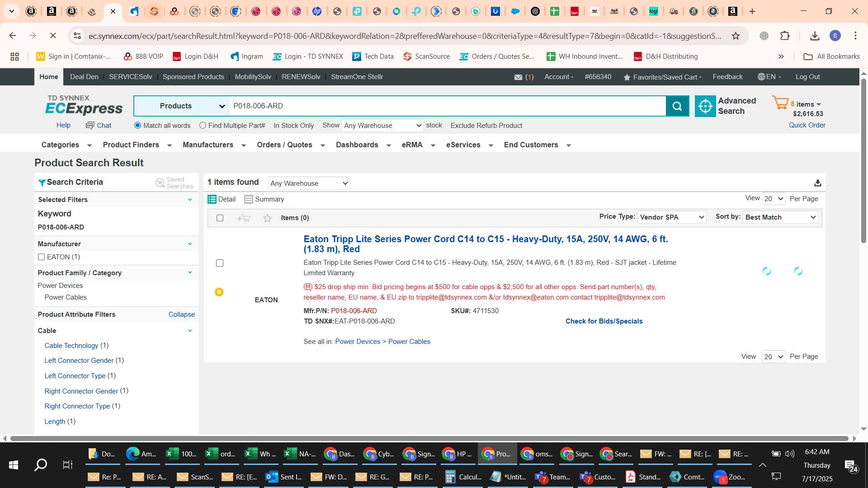This screenshot has width=868, height=488.
Task: Download search results via export icon
Action: pos(817,183)
